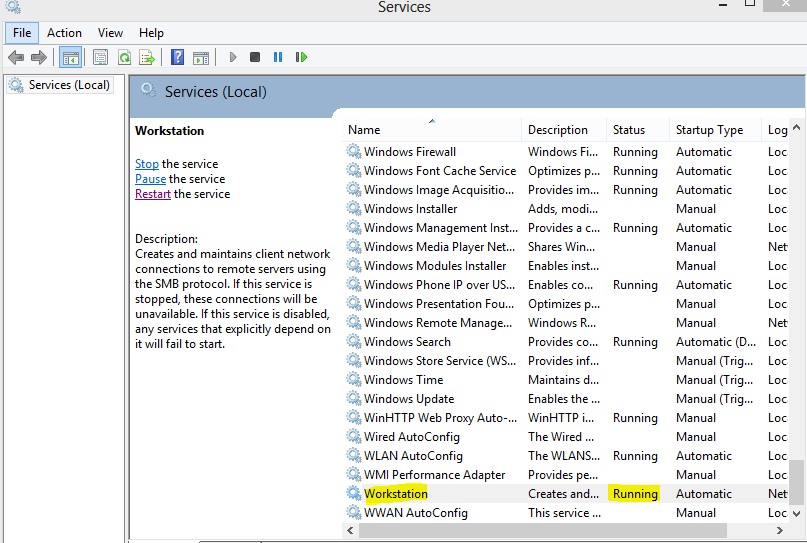Select Windows Store Service (WS... row
This screenshot has height=543, width=807.
[565, 360]
